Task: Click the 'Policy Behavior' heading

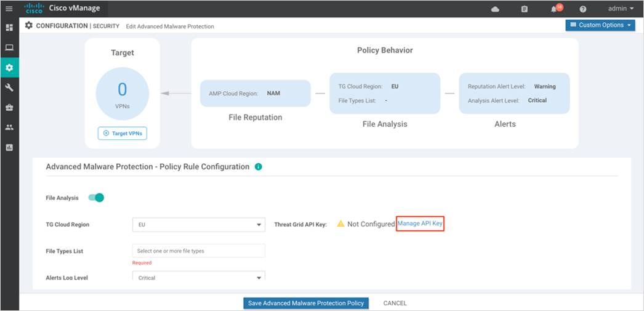Action: 385,50
